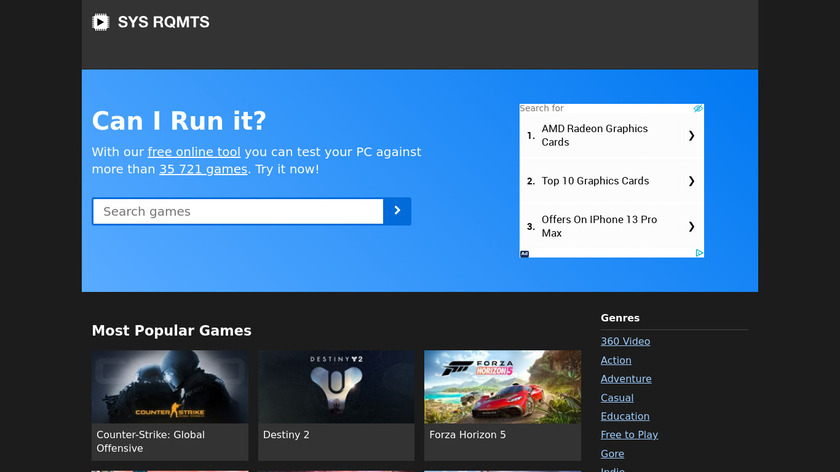The width and height of the screenshot is (840, 472).
Task: Open the Counter-Strike game thumbnail
Action: (170, 387)
